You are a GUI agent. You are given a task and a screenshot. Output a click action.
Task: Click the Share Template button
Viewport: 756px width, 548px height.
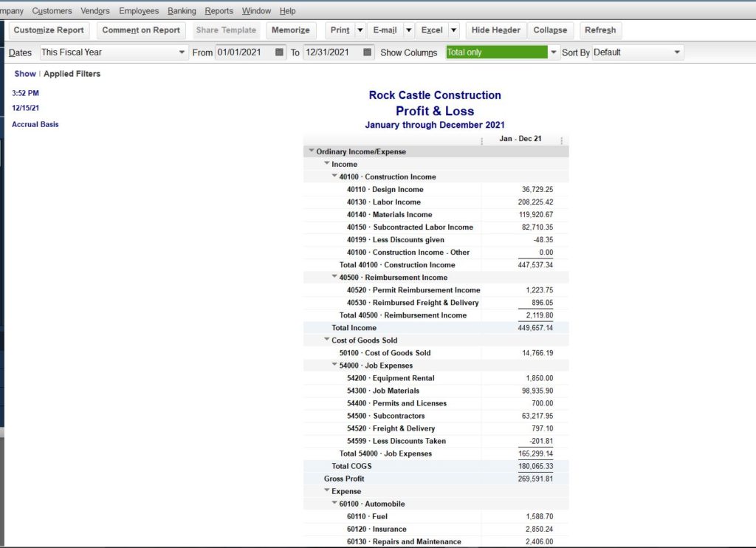pyautogui.click(x=226, y=30)
